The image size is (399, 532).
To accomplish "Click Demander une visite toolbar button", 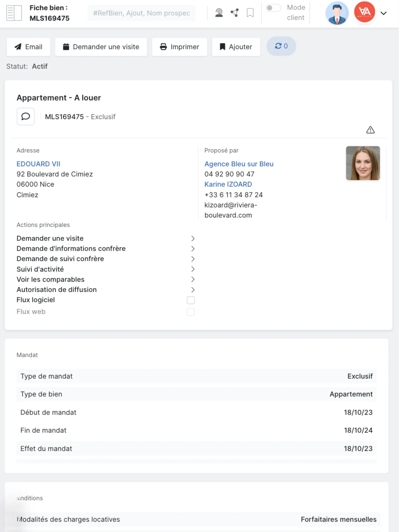I will pos(101,47).
